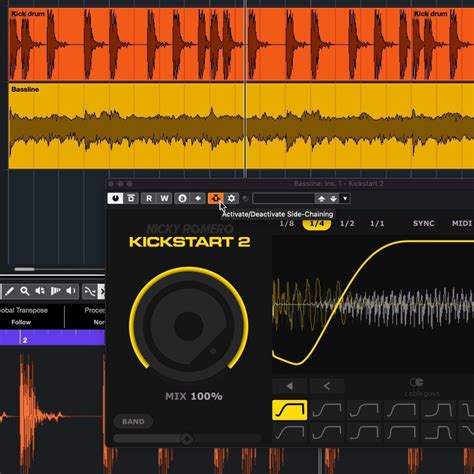Select the highlighted yellow first-row first curve preset
Viewport: 474px width, 474px height.
coord(290,410)
